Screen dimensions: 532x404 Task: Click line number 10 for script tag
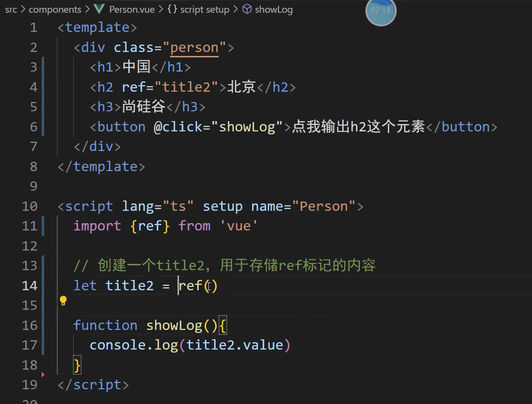pos(30,206)
